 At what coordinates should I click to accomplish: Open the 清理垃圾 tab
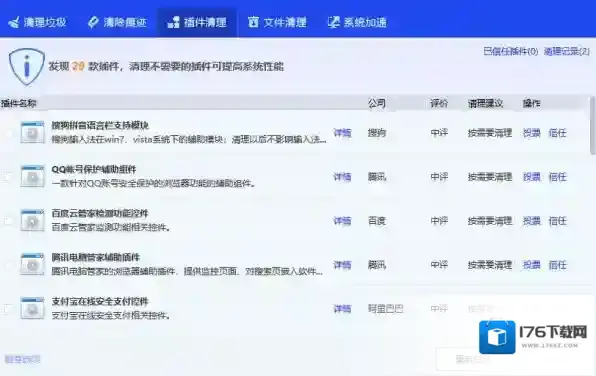pyautogui.click(x=38, y=22)
